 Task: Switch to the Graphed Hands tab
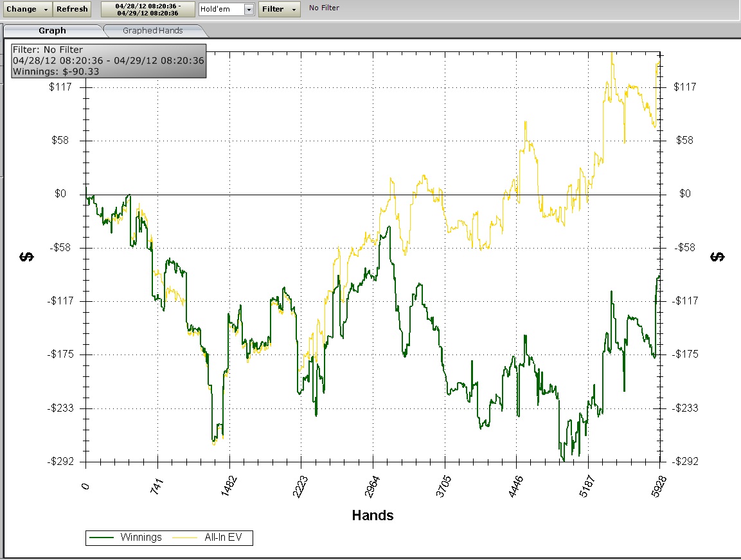[153, 30]
